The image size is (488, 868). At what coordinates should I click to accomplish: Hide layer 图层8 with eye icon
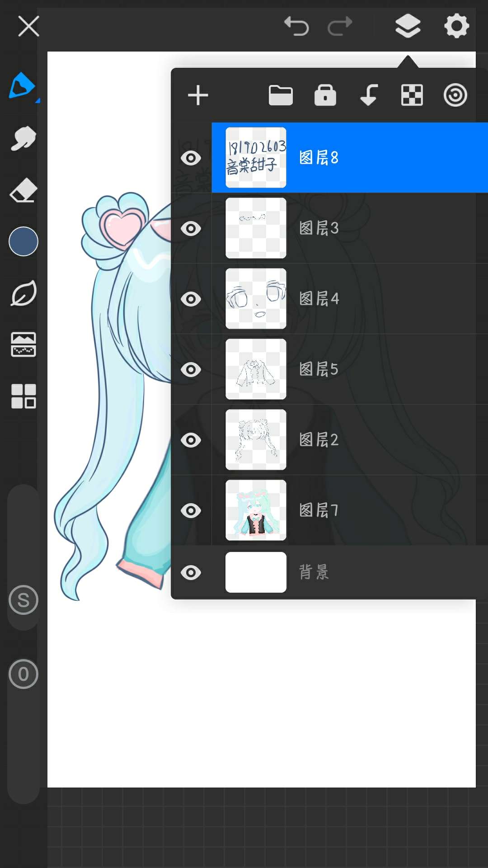coord(191,158)
